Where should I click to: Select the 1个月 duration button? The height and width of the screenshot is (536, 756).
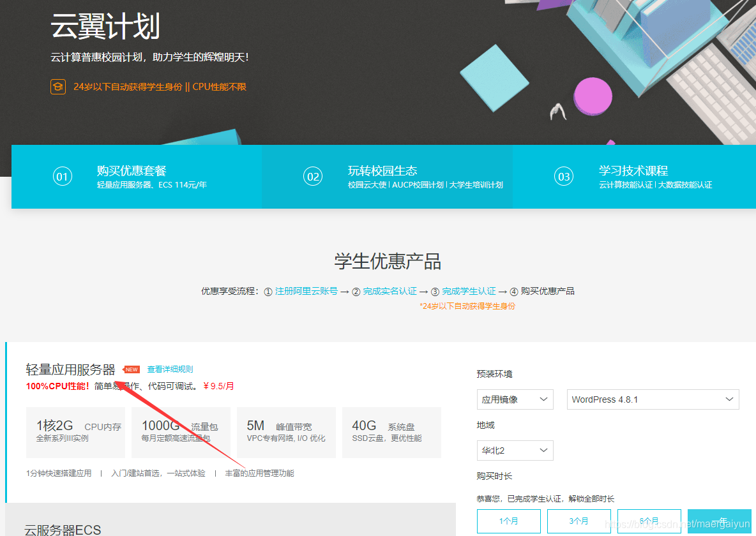click(x=509, y=521)
